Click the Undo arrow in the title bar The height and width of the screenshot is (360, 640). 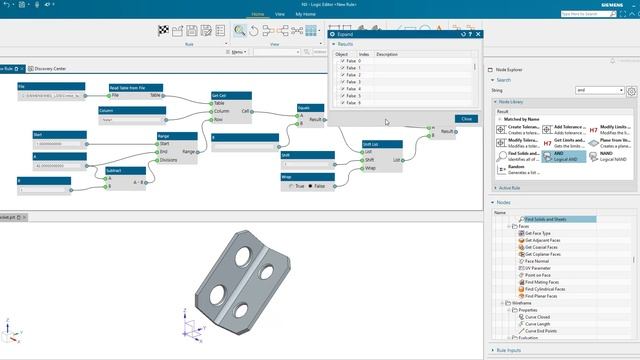tap(7, 4)
